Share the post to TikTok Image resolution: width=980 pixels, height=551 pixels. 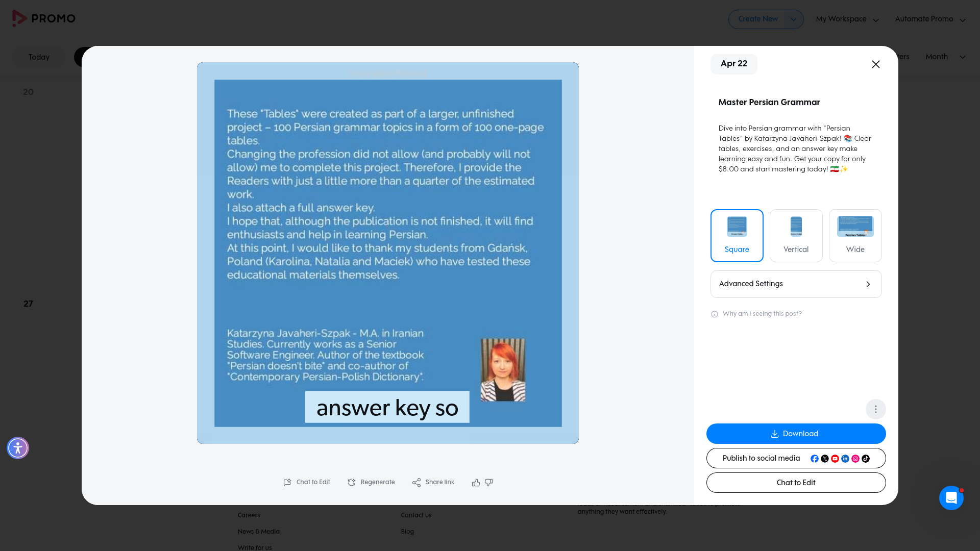pos(866,459)
